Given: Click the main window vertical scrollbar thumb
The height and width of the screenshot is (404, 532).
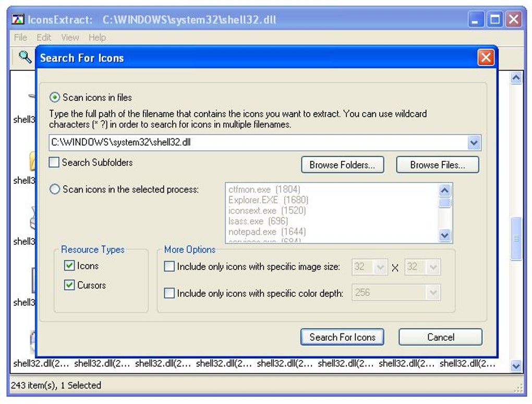Looking at the screenshot, I should tap(516, 239).
